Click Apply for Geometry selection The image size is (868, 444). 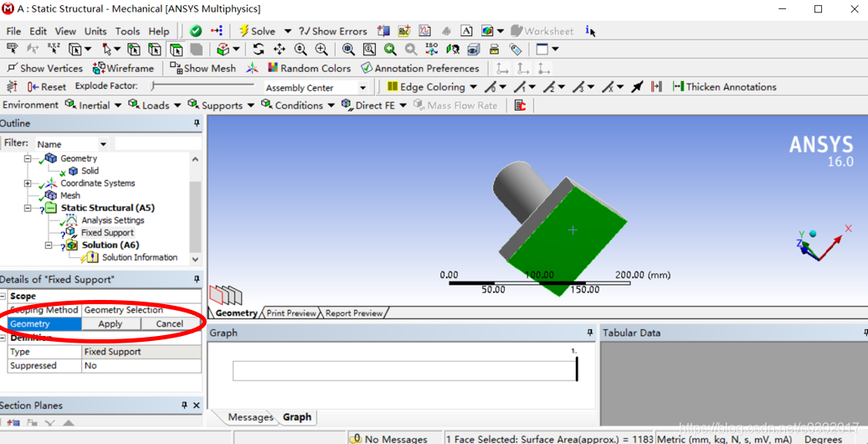coord(110,323)
